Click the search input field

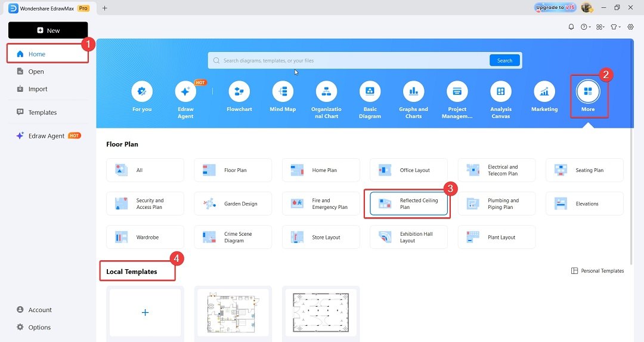pyautogui.click(x=349, y=60)
